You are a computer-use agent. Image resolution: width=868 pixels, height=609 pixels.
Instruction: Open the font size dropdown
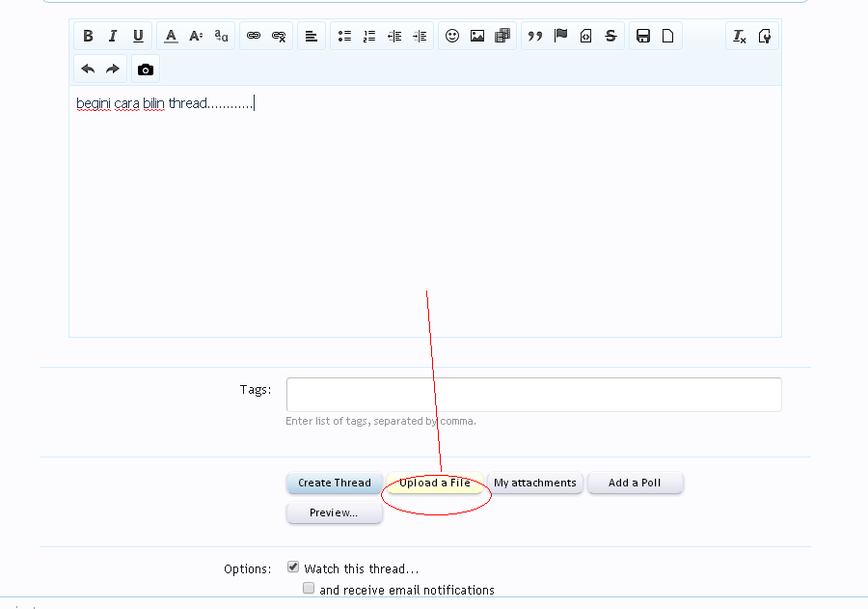pos(196,36)
